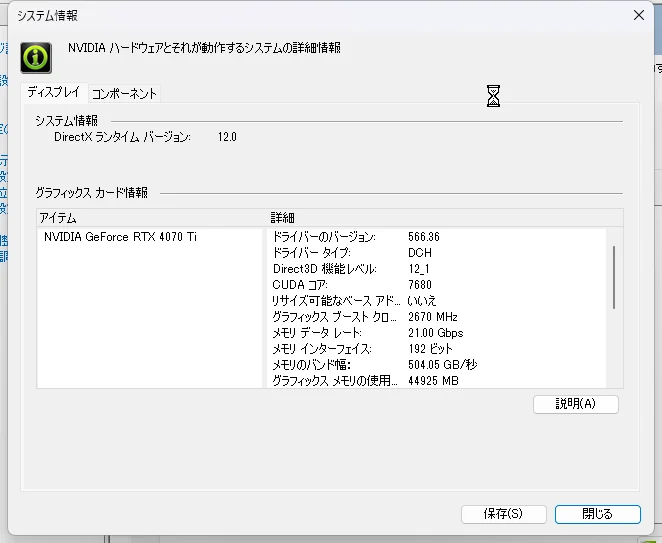The image size is (662, 543).
Task: Click the 詳細 column header
Action: tap(282, 217)
